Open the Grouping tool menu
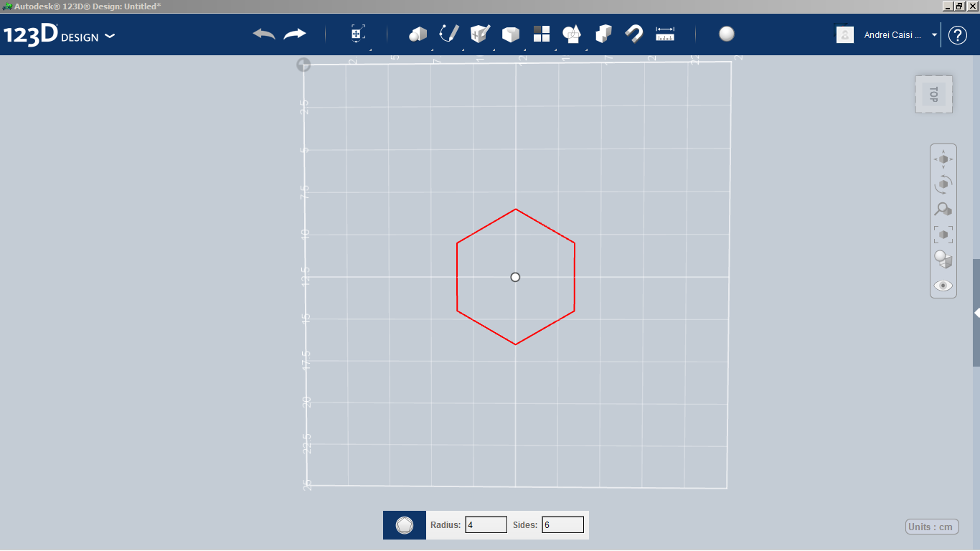 coord(573,34)
